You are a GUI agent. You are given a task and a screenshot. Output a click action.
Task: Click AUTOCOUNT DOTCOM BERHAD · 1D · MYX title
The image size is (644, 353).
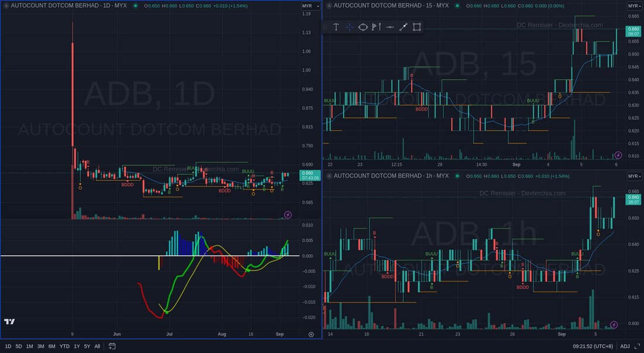[68, 6]
